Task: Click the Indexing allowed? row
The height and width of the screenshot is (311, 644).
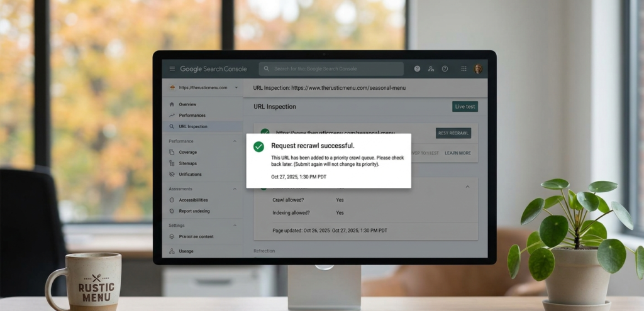Action: [308, 212]
